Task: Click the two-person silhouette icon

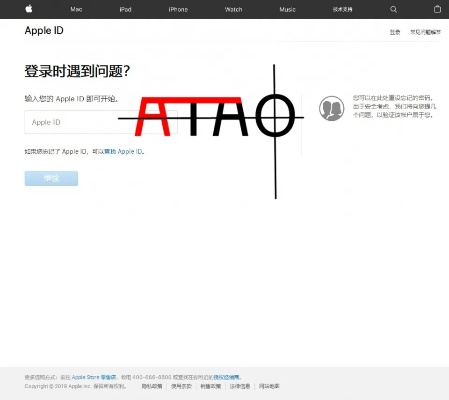Action: click(x=331, y=108)
